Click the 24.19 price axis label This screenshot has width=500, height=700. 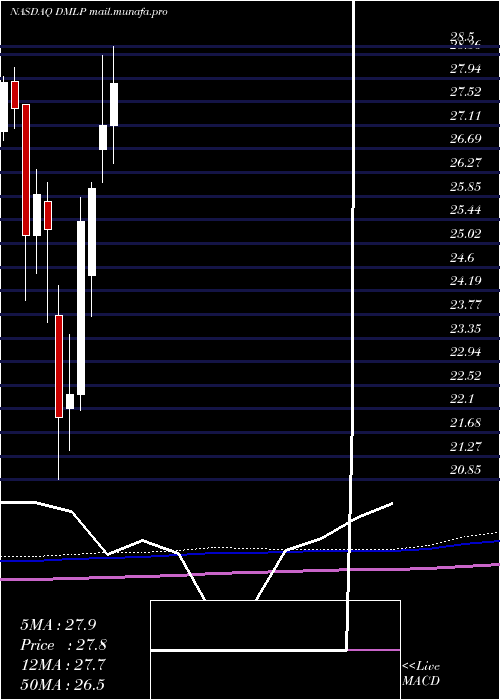pos(465,281)
